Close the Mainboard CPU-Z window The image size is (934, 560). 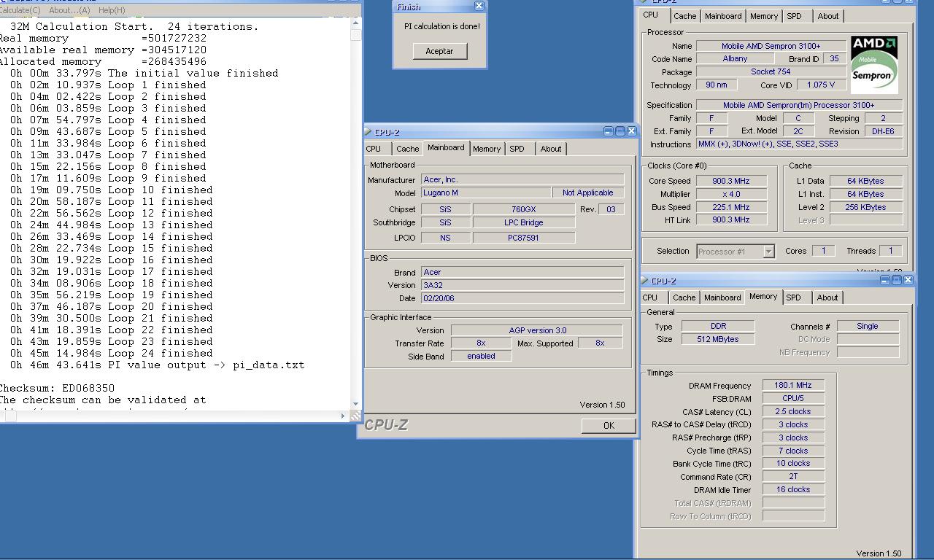631,131
